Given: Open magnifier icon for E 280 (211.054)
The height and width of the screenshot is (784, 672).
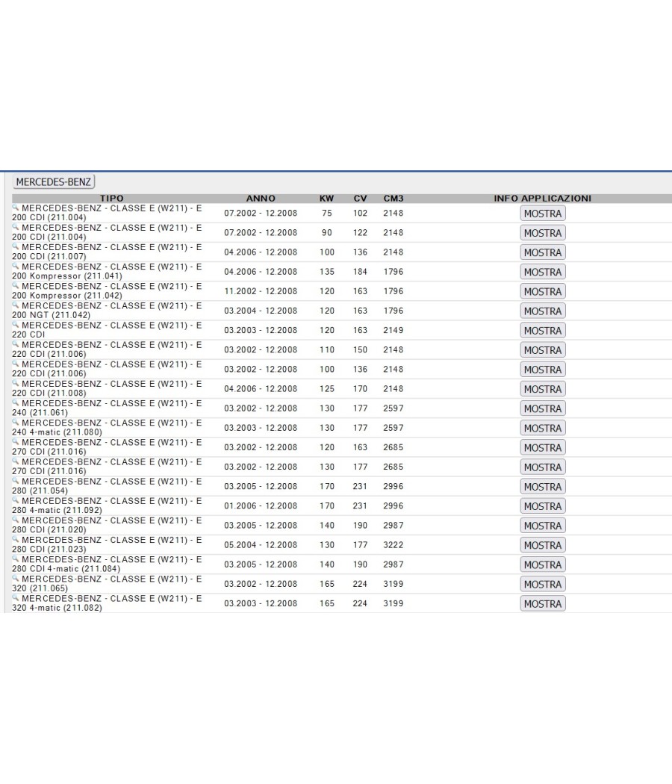Looking at the screenshot, I should tap(16, 480).
